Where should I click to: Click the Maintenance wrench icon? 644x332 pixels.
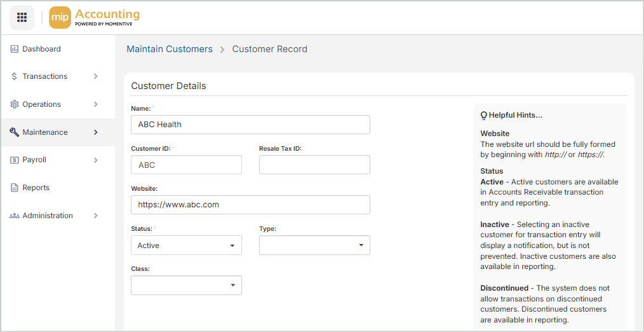pos(15,132)
